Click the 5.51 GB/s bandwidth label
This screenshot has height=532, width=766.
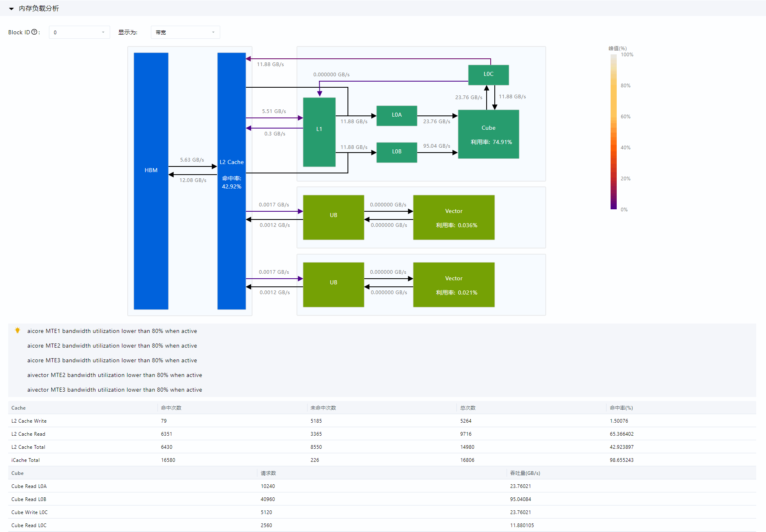(x=274, y=111)
